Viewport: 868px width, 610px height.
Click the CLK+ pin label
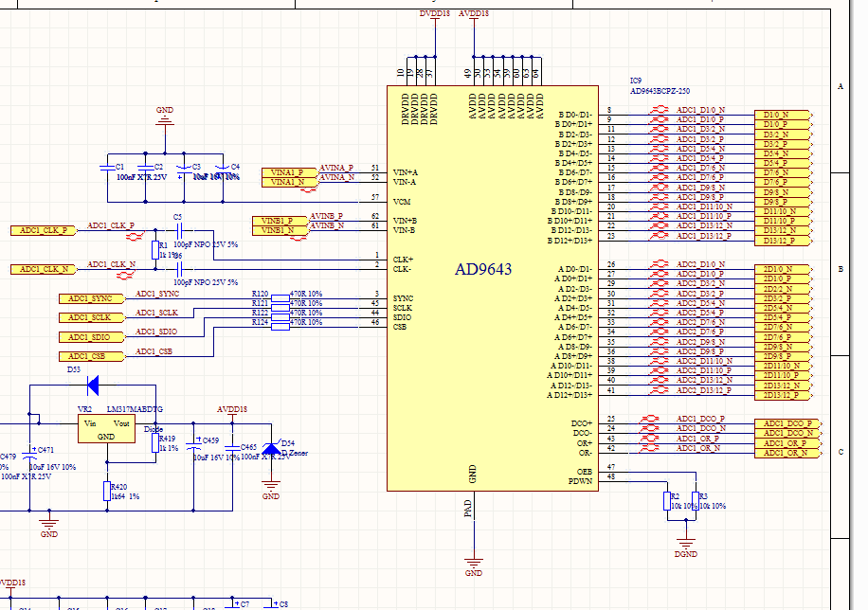point(403,260)
